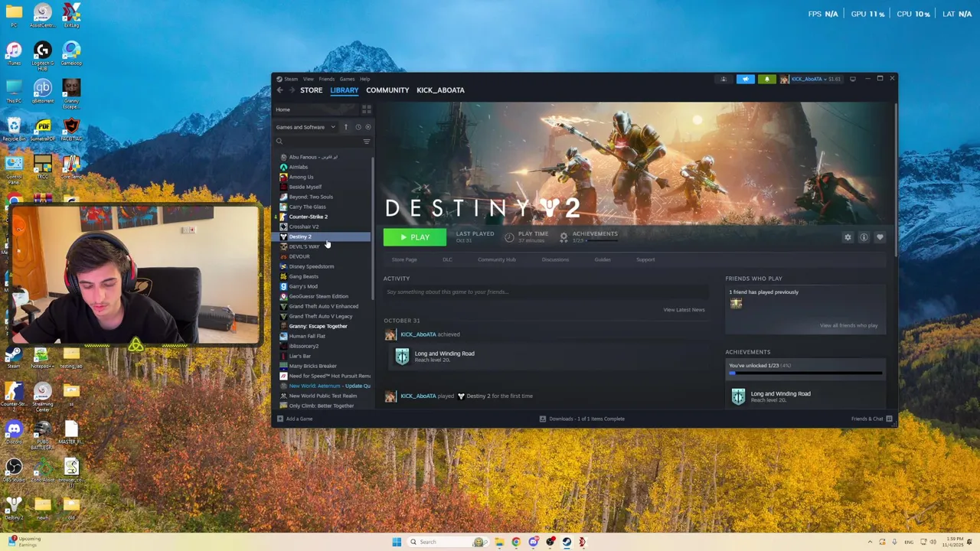The height and width of the screenshot is (551, 980).
Task: Click game list scrollbar
Action: [373, 230]
